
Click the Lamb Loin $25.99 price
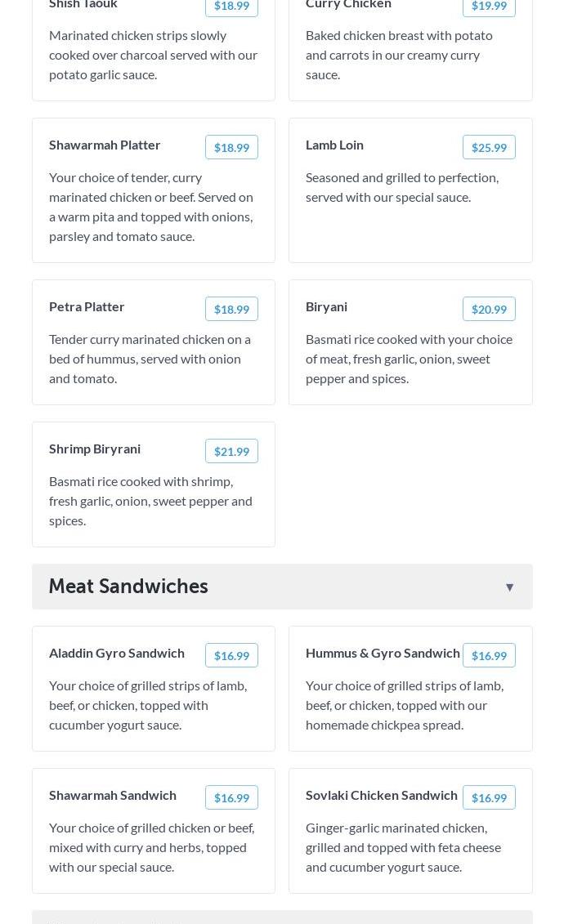(x=489, y=147)
